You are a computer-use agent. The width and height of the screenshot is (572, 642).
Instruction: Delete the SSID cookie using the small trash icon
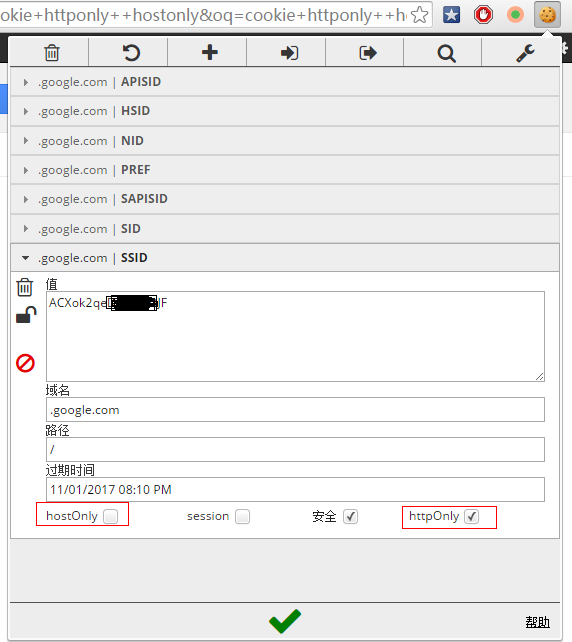click(x=25, y=287)
